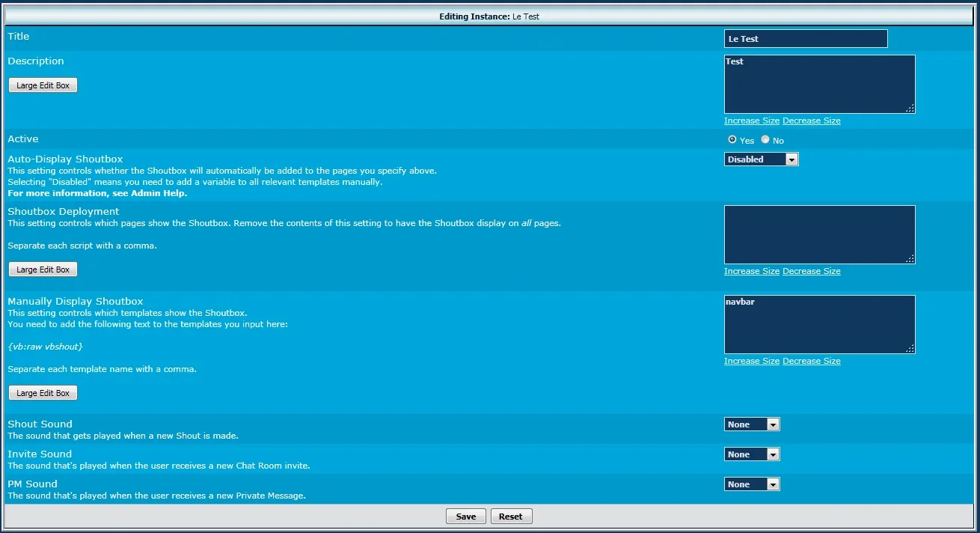Click 'For more information, see Admin Help.' text
The height and width of the screenshot is (533, 980).
(97, 193)
